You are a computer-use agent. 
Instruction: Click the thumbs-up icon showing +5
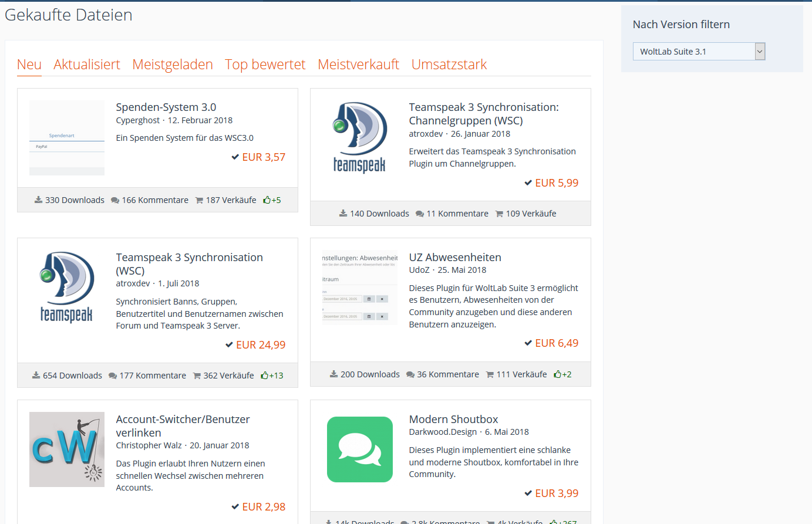point(267,200)
